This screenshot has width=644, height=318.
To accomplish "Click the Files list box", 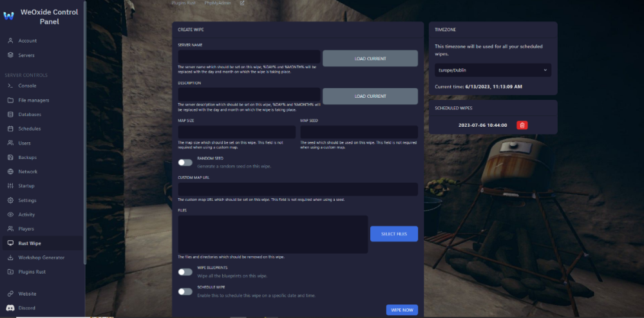I will (272, 234).
